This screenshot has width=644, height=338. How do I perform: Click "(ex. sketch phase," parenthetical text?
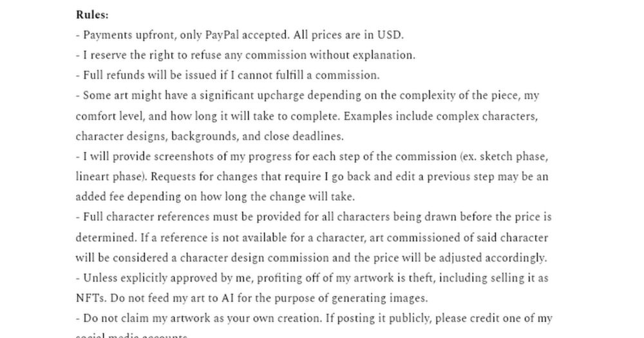click(x=504, y=156)
